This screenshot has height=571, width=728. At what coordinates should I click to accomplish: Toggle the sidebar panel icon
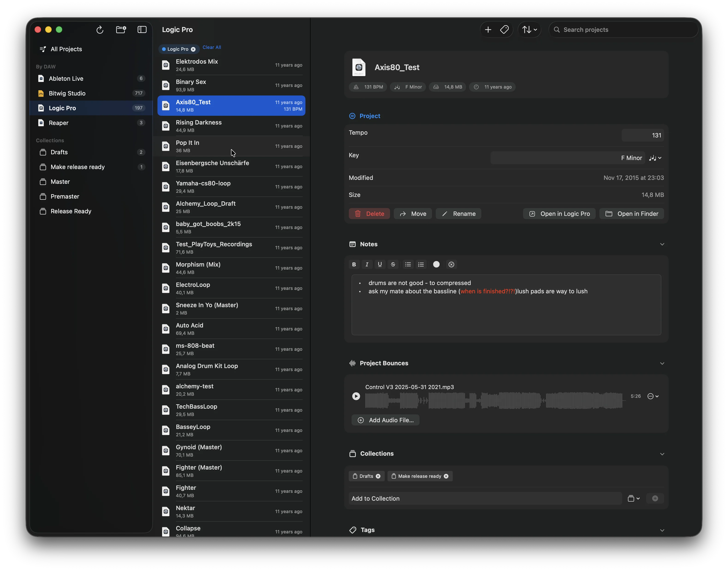click(x=142, y=30)
